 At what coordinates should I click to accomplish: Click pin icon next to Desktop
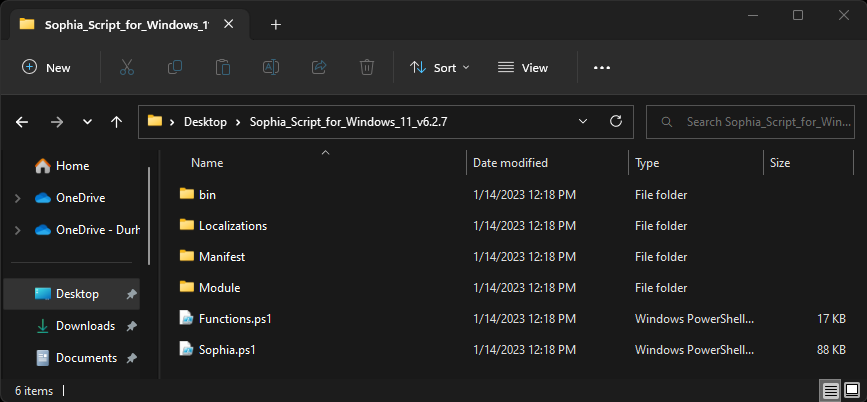(131, 294)
